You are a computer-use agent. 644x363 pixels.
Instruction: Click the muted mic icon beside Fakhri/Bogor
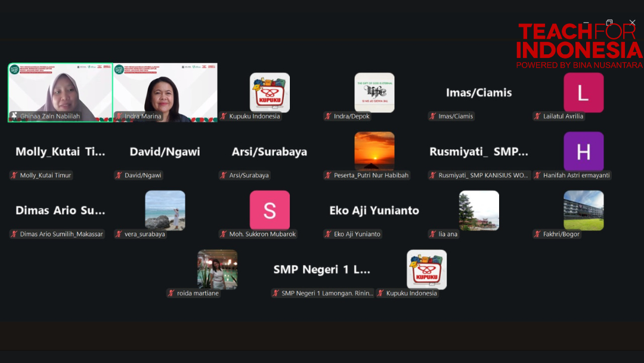(x=537, y=234)
